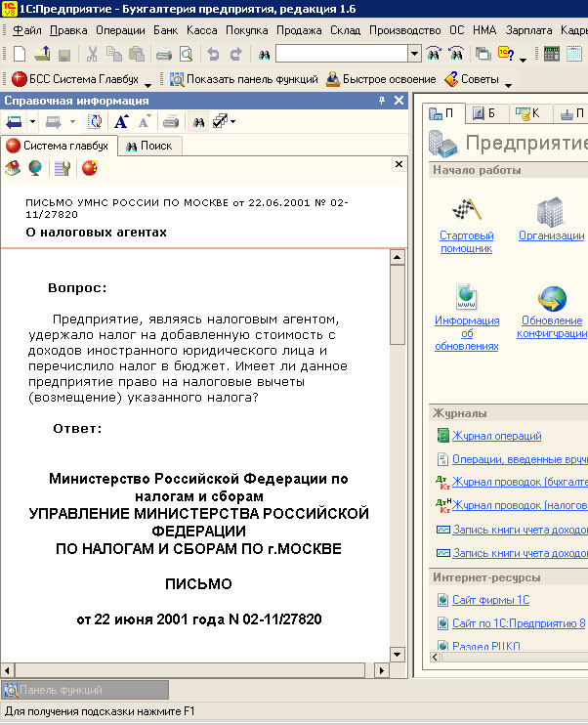Open the calculator icon
Viewport: 588px width, 725px height.
[552, 54]
